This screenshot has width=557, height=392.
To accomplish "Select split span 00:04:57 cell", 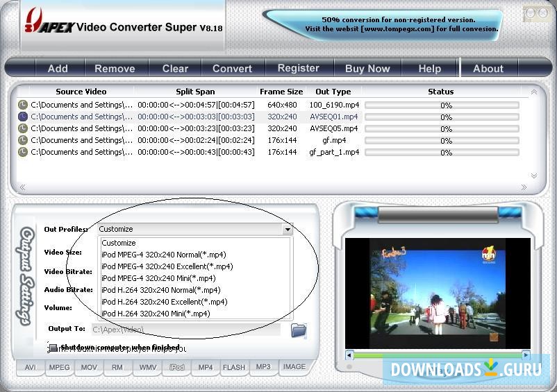I will (196, 105).
